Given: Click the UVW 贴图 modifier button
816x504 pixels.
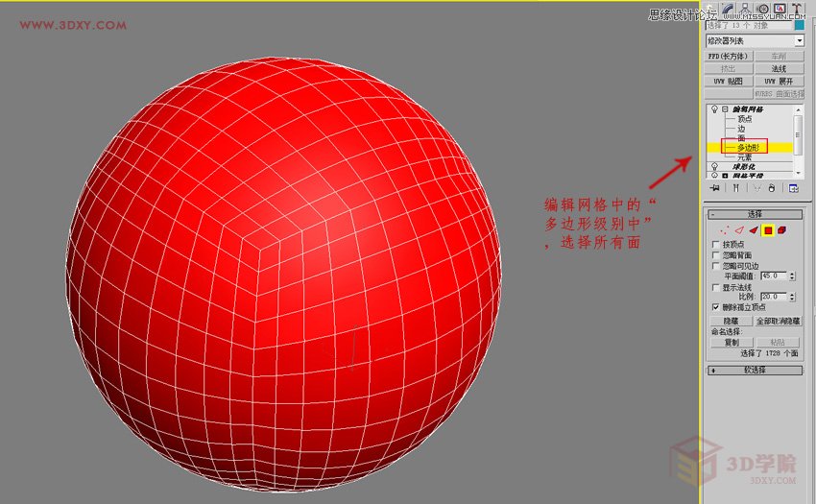Looking at the screenshot, I should point(729,82).
